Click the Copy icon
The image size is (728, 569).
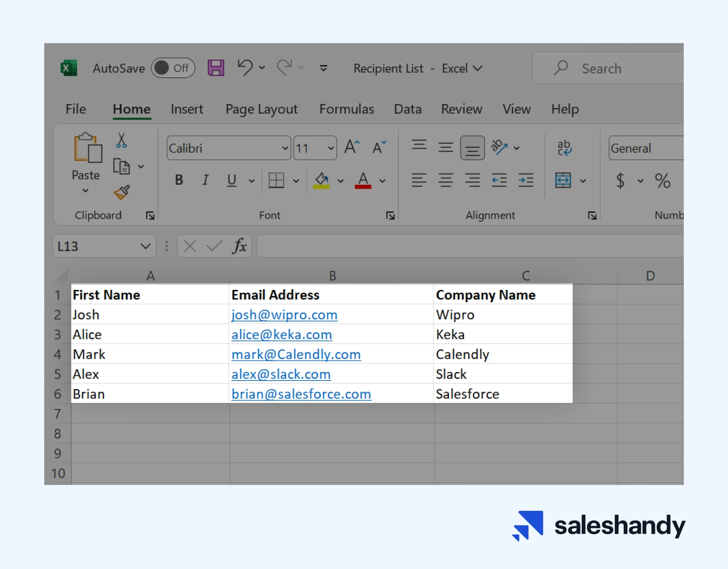tap(121, 166)
